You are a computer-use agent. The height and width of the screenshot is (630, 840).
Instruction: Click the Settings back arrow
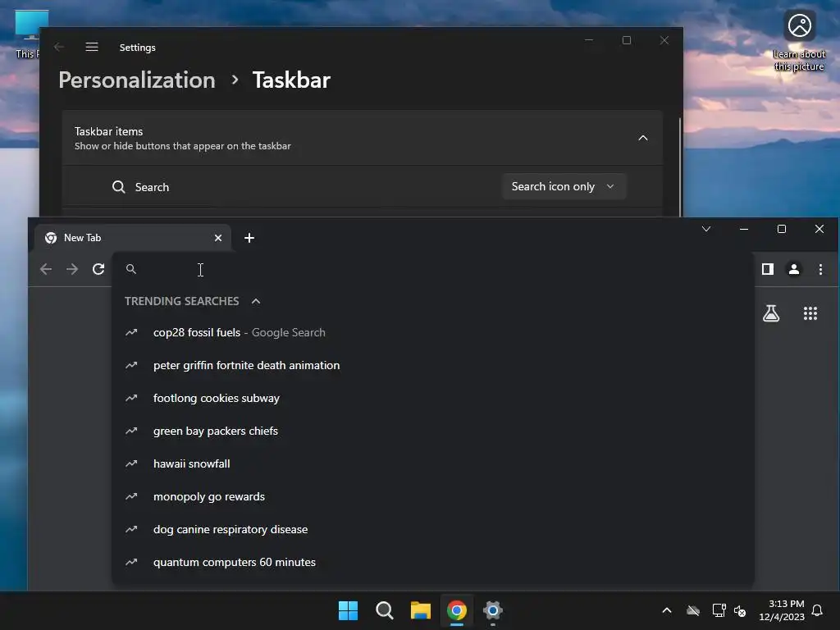pyautogui.click(x=59, y=47)
